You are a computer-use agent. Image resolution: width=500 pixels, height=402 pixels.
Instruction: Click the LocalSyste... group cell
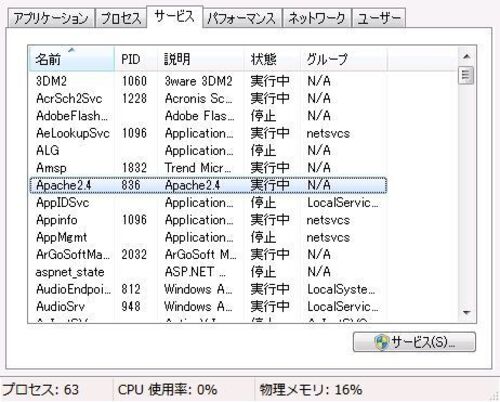(341, 289)
